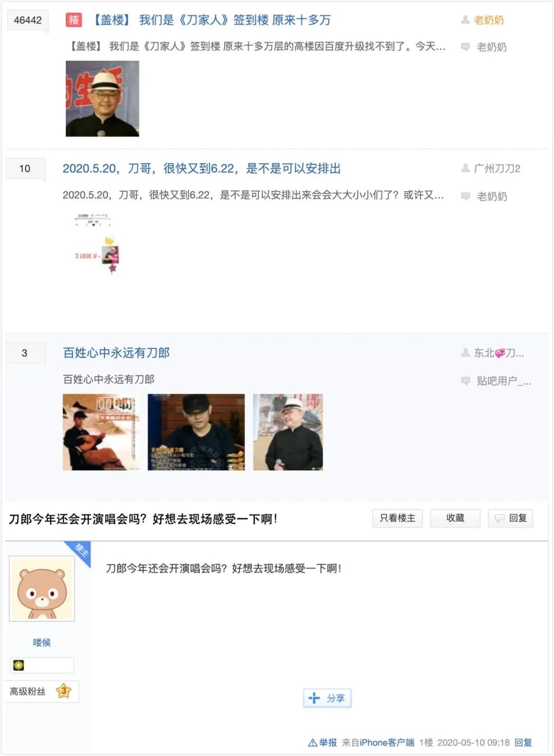Open the 百姓心中永远有刀郎 thread title
The width and height of the screenshot is (554, 756).
(x=116, y=353)
